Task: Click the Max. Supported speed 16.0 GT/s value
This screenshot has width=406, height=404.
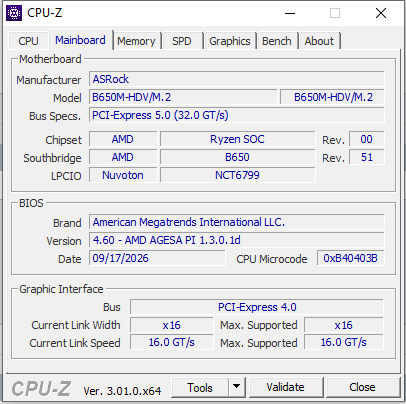Action: pos(344,343)
